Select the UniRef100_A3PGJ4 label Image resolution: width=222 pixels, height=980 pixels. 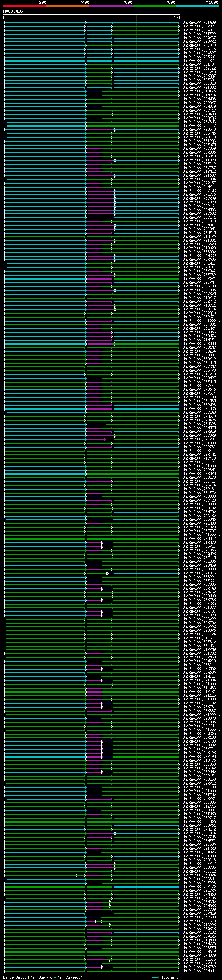point(199,393)
